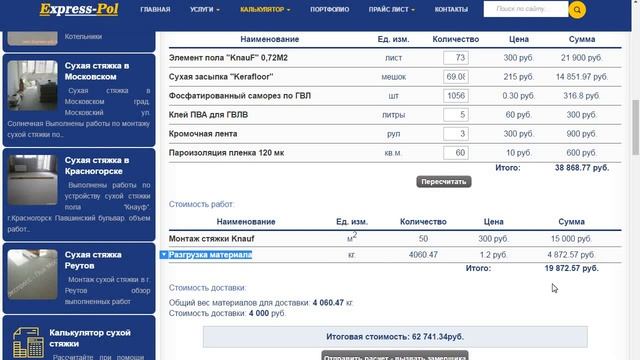Click the quantity value 4060.47

pos(423,255)
